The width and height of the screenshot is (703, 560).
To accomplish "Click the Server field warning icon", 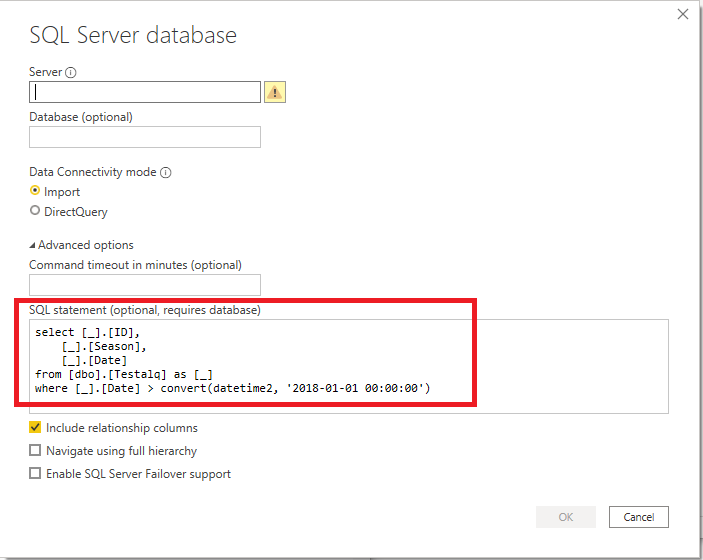I will (274, 92).
